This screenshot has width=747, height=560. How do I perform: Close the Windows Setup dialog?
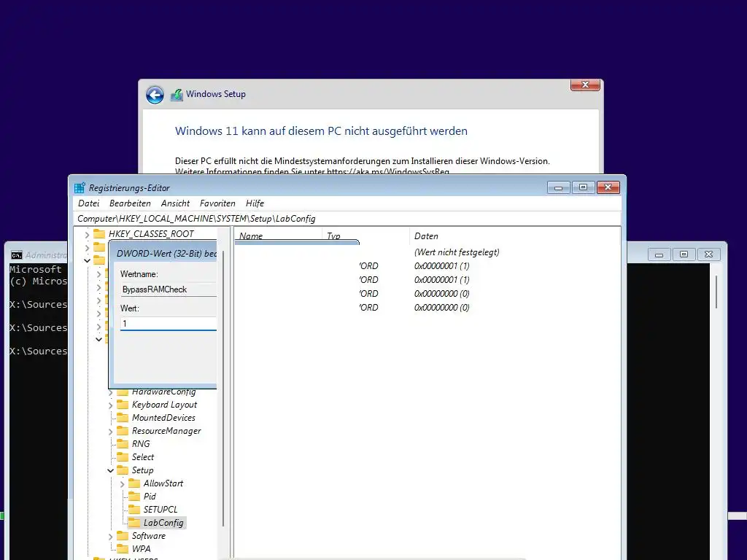click(586, 85)
